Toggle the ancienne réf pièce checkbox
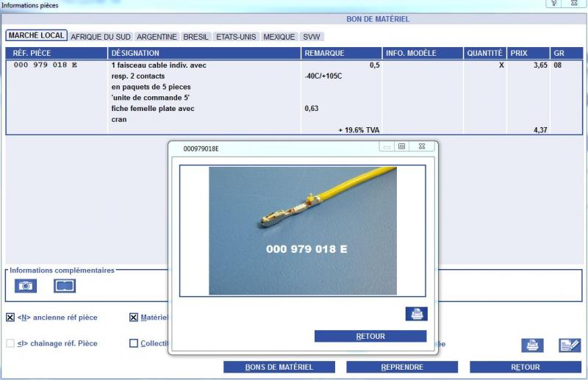 pyautogui.click(x=10, y=318)
